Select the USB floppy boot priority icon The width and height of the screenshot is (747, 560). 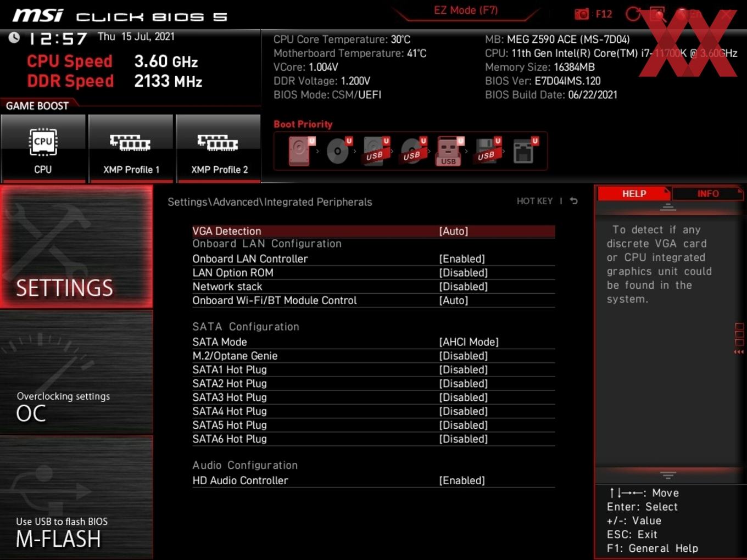(487, 151)
